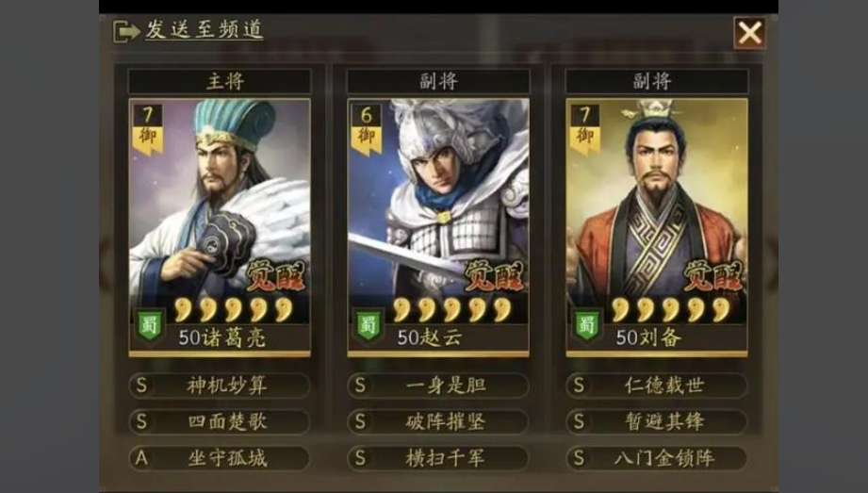This screenshot has width=868, height=493.
Task: Open the 发送至频道 link
Action: click(x=205, y=29)
